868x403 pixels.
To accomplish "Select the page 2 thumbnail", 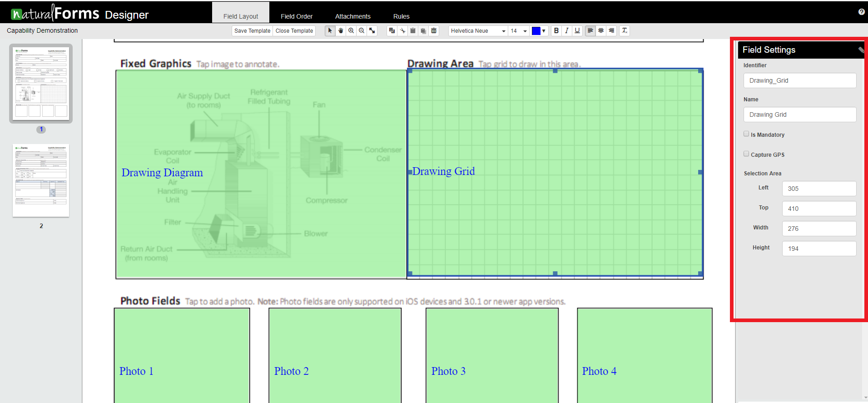I will tap(41, 180).
